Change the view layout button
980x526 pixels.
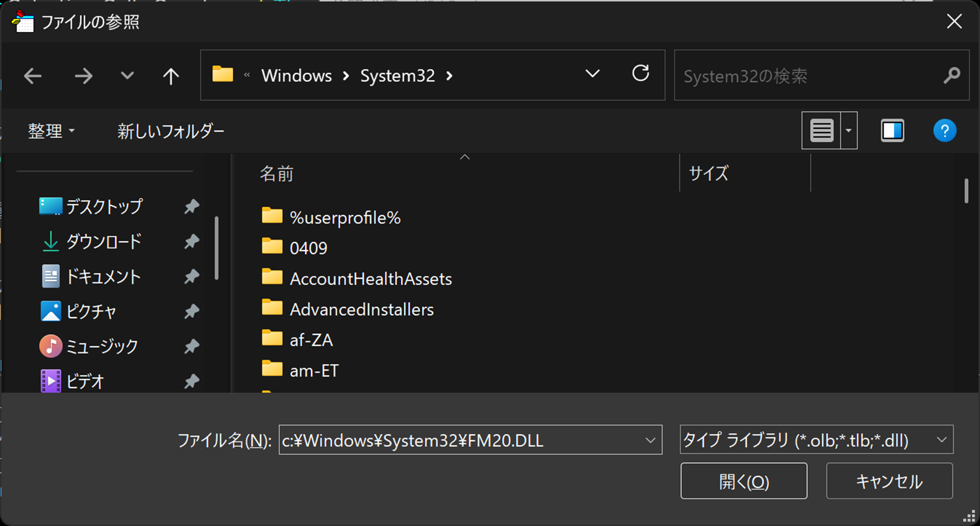[821, 130]
